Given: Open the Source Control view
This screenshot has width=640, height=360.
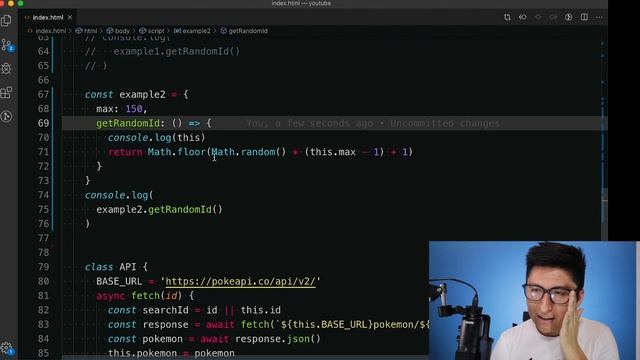Looking at the screenshot, I should point(7,45).
